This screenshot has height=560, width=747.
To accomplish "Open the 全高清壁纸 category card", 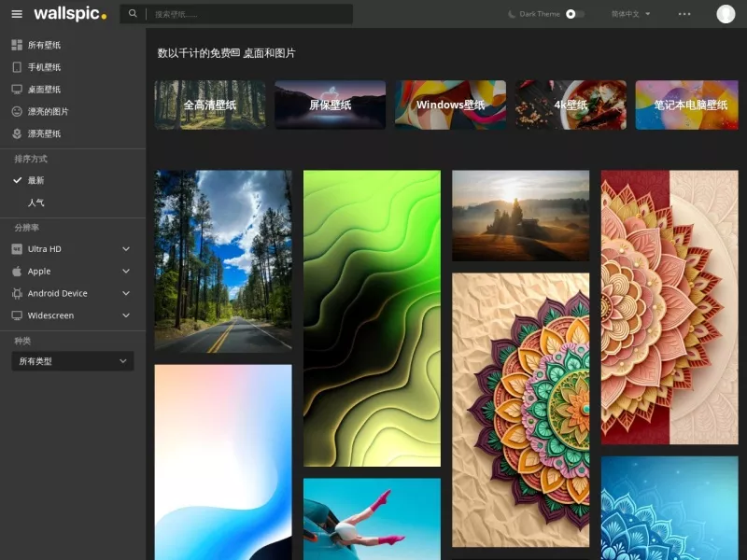I will click(x=210, y=105).
